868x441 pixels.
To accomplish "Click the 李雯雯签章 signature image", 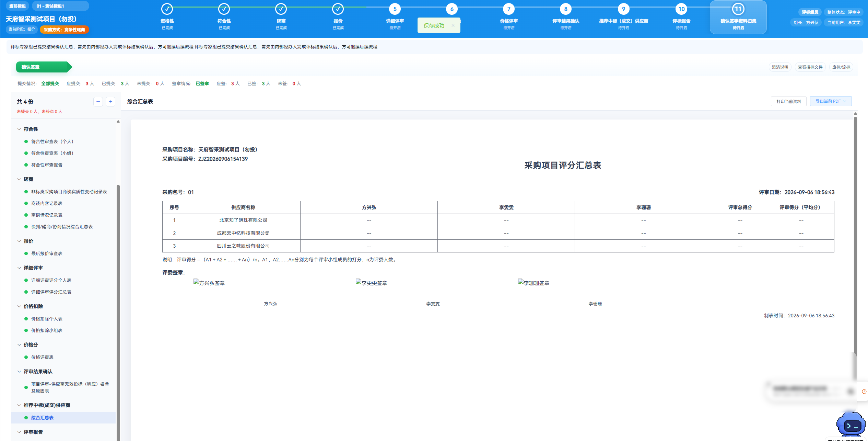I will click(x=371, y=283).
